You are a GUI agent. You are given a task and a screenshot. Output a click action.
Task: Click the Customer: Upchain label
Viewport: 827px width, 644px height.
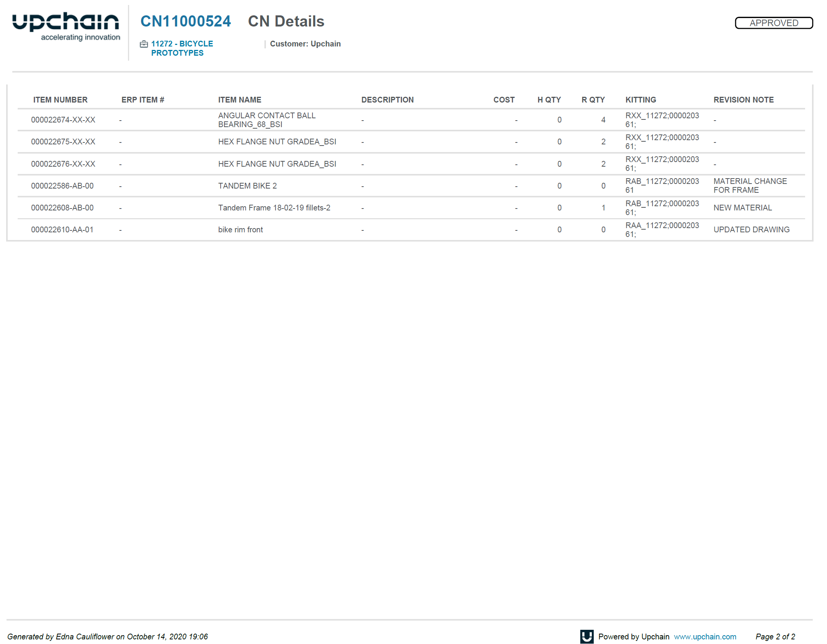point(305,44)
